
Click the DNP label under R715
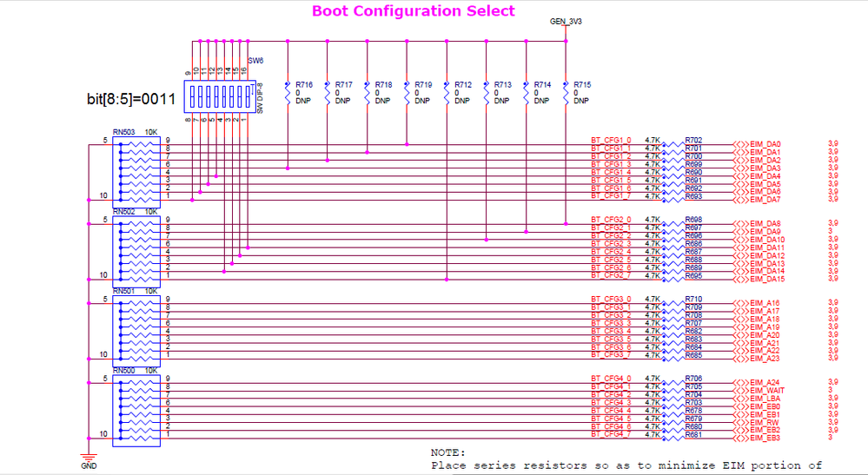(x=581, y=101)
